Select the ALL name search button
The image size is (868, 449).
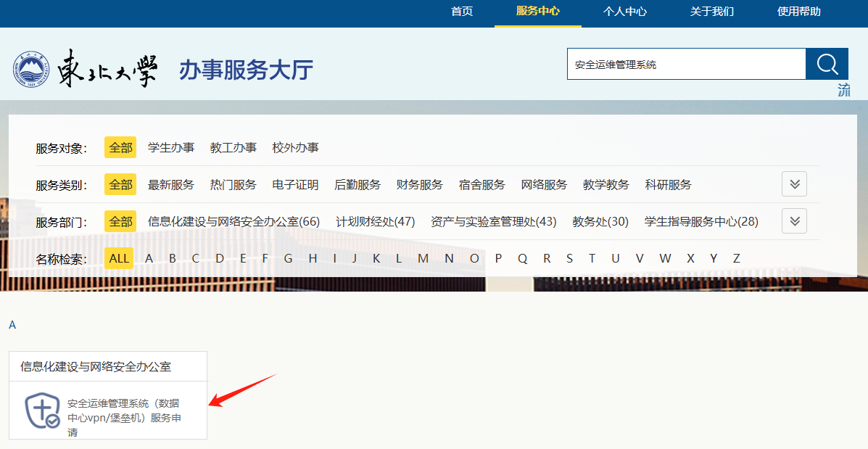(x=119, y=258)
